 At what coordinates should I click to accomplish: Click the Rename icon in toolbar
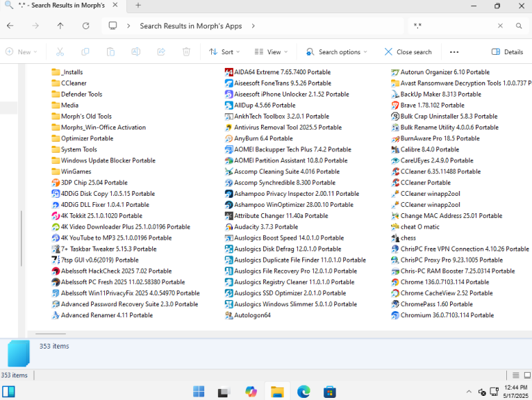click(135, 52)
